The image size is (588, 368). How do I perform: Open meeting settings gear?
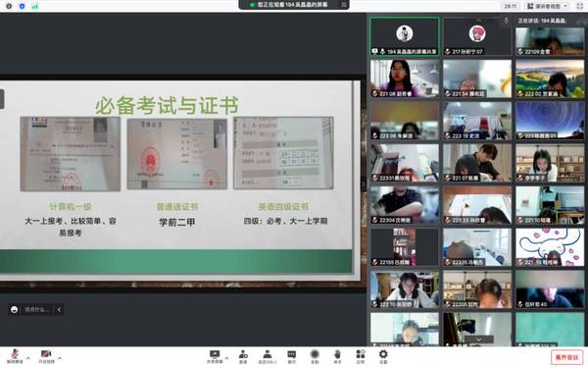point(383,356)
